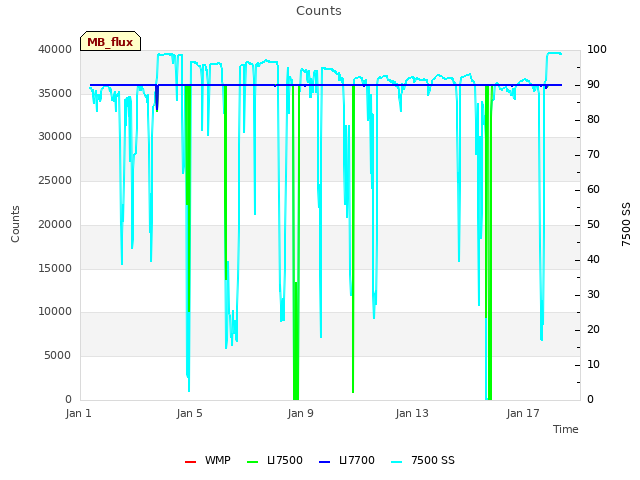Click the Jan 9 x-axis tick label

300,413
